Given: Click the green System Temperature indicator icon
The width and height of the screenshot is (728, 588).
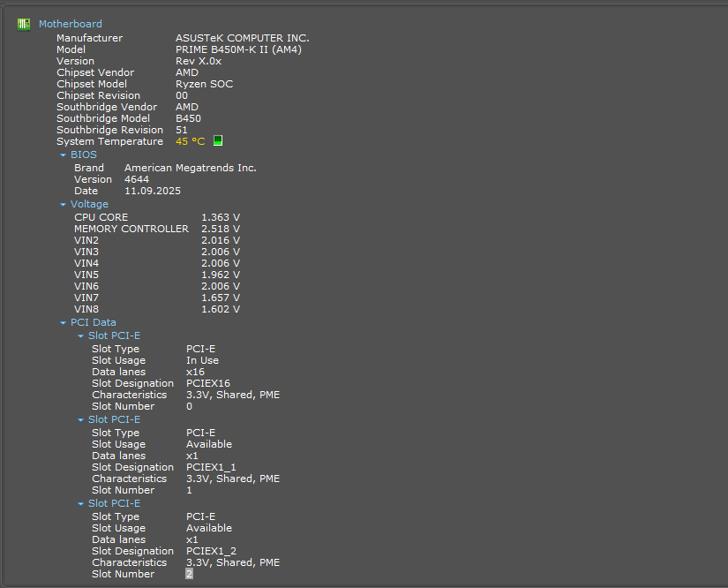Looking at the screenshot, I should point(218,140).
